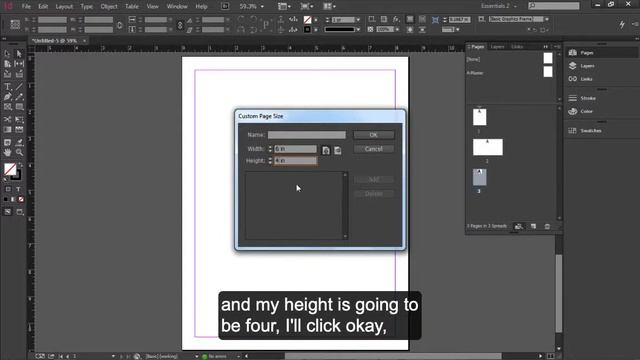Open the Edit menu
The width and height of the screenshot is (640, 360).
pos(43,7)
